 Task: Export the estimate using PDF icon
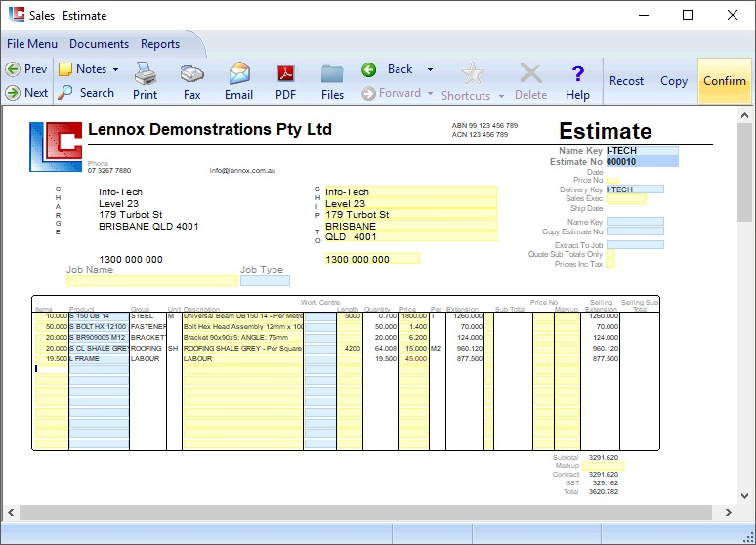coord(285,74)
